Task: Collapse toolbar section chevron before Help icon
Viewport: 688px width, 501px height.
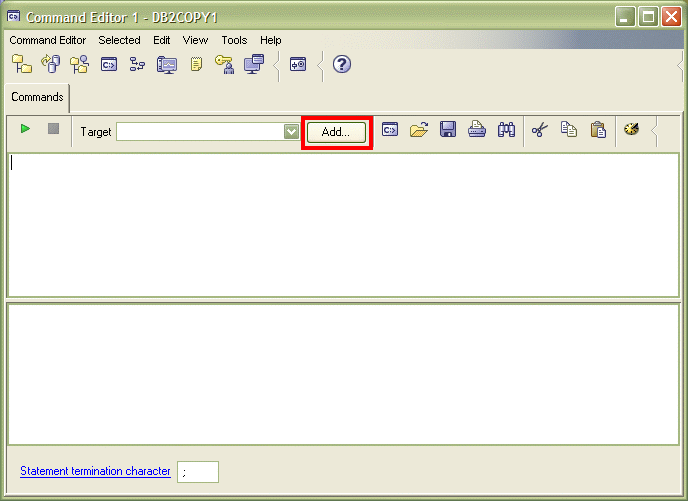Action: [320, 66]
